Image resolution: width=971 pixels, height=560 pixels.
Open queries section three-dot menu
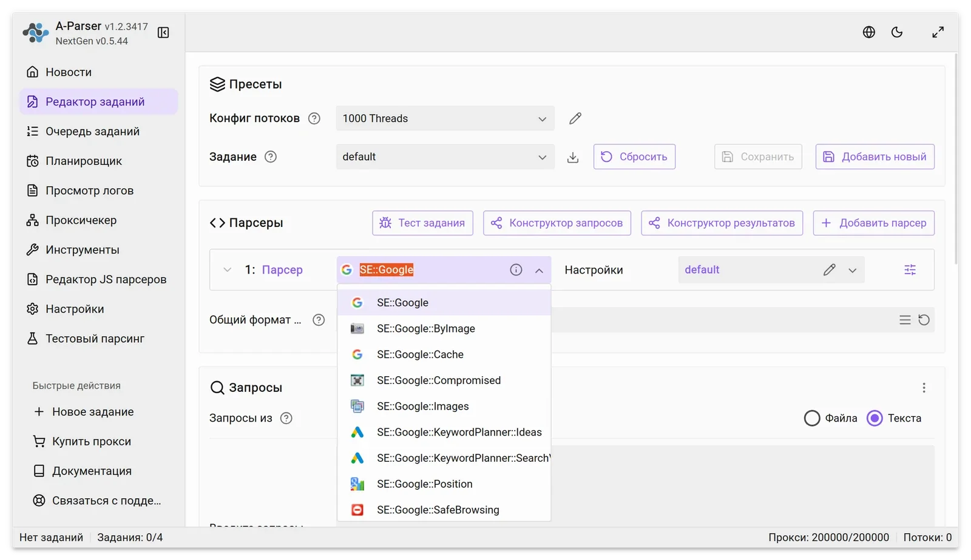pyautogui.click(x=924, y=388)
